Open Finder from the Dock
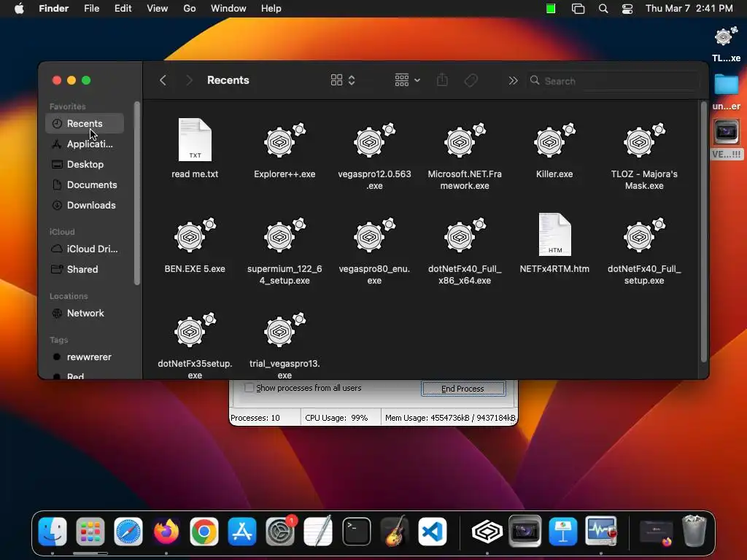 (x=53, y=531)
